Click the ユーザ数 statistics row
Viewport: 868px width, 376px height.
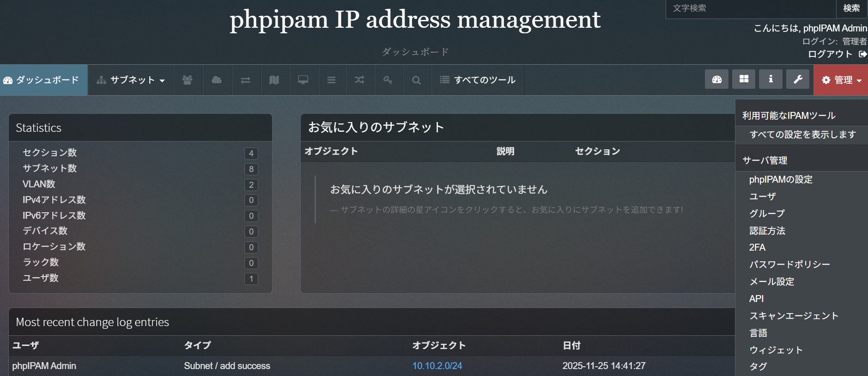(140, 278)
